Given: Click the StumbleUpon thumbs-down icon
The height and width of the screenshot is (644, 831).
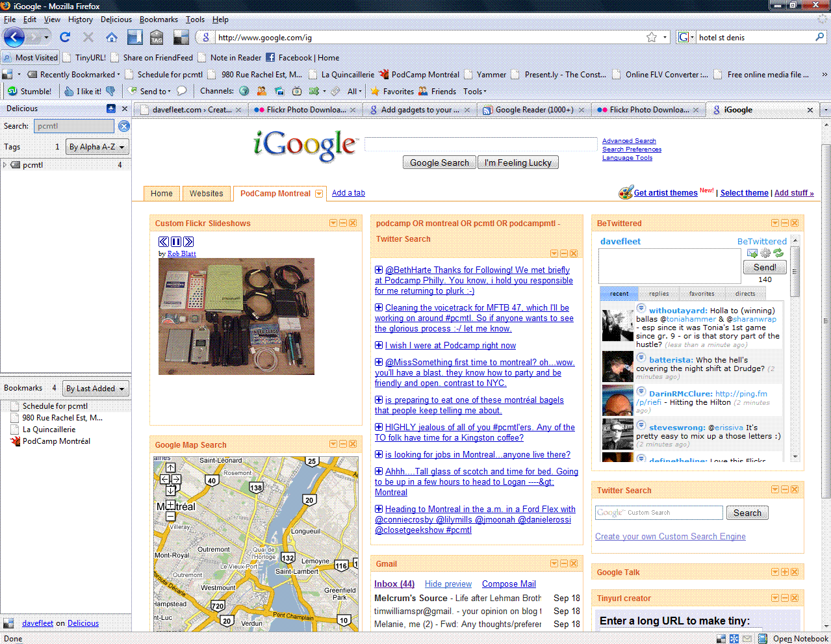Looking at the screenshot, I should pyautogui.click(x=110, y=91).
